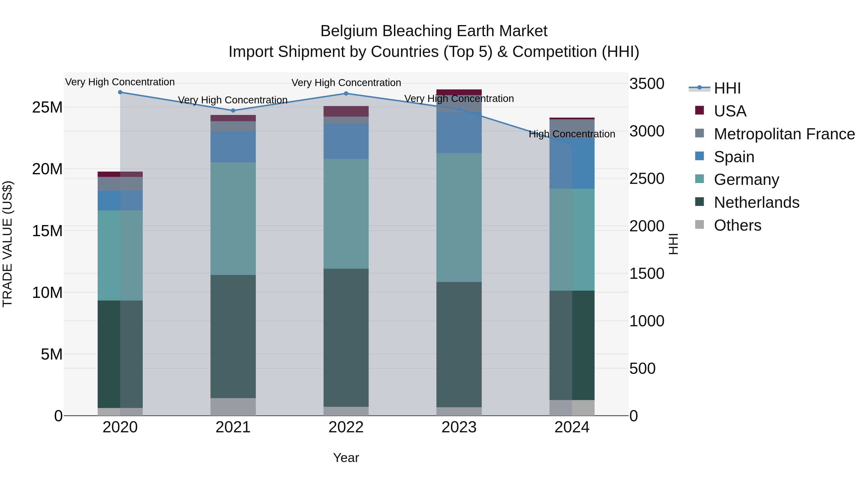Screen dimensions: 868x488
Task: Click the 2020 Netherlands bar segment
Action: pos(120,354)
